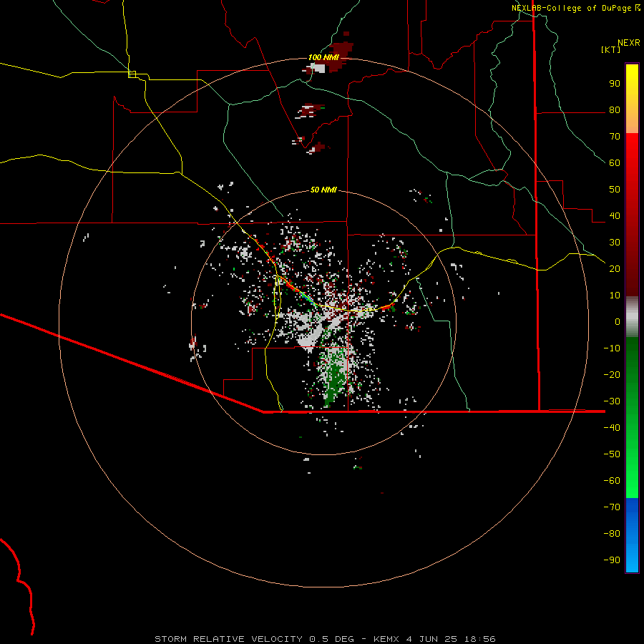The height and width of the screenshot is (644, 644).
Task: Click the NEXLAB-College of DuPage title text
Action: pyautogui.click(x=571, y=8)
